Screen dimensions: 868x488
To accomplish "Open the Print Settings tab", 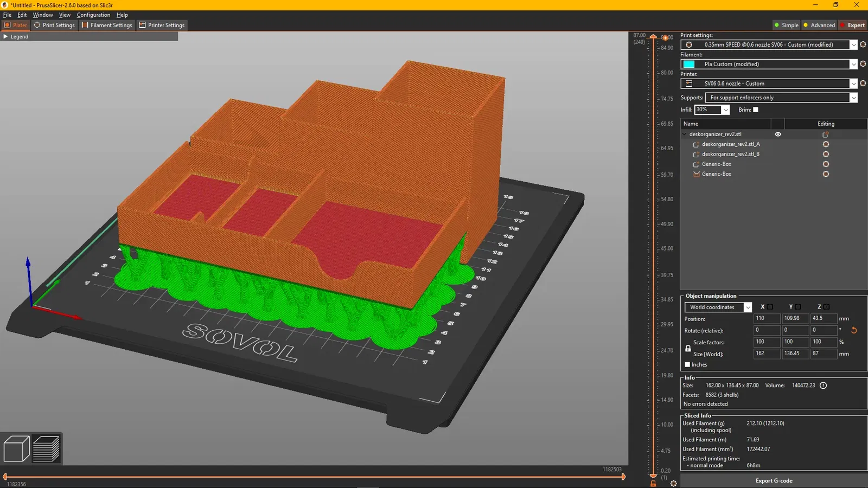I will pyautogui.click(x=54, y=25).
